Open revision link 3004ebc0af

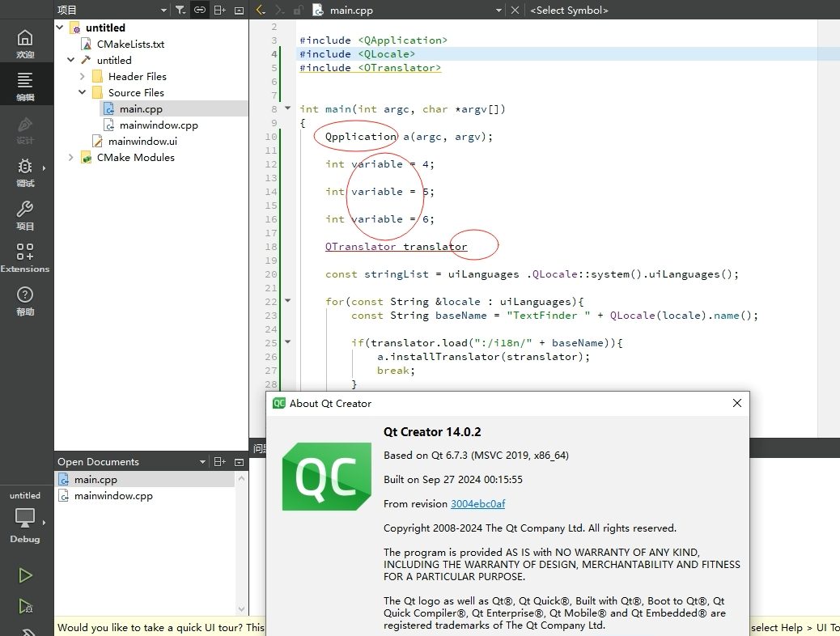click(x=477, y=503)
